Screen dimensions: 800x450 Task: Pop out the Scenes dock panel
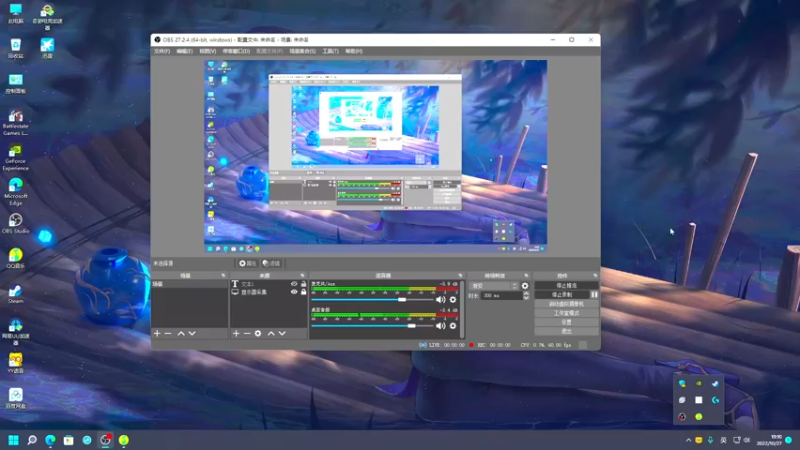[223, 276]
